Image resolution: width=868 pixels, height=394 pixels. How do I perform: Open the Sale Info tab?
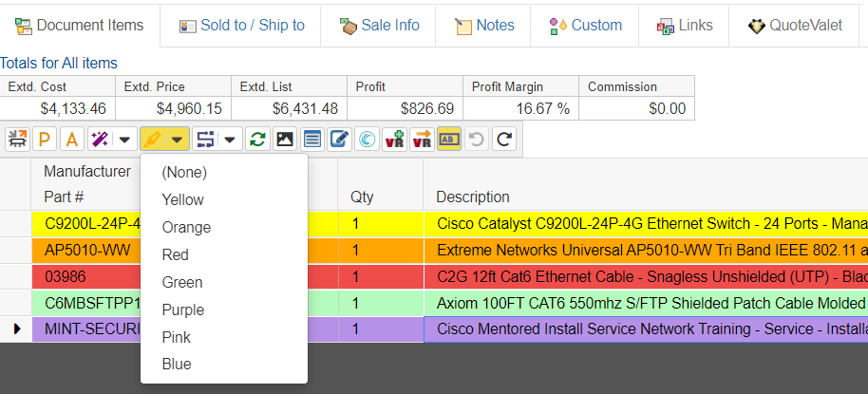coord(379,25)
